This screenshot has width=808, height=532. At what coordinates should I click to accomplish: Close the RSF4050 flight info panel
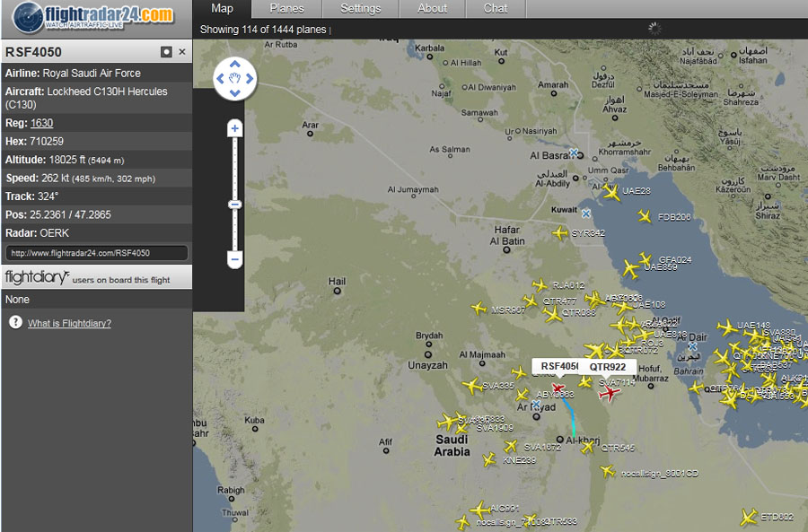pyautogui.click(x=182, y=52)
